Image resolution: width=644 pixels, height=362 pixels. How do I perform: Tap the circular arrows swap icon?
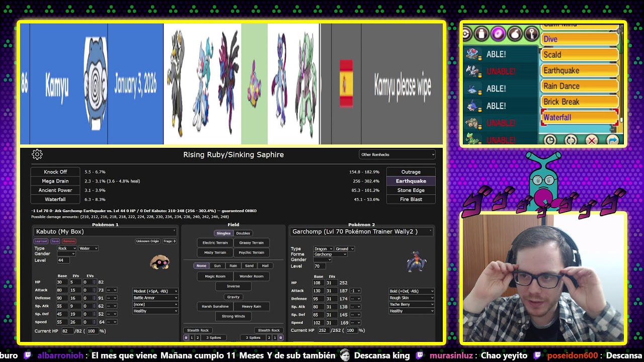[571, 140]
